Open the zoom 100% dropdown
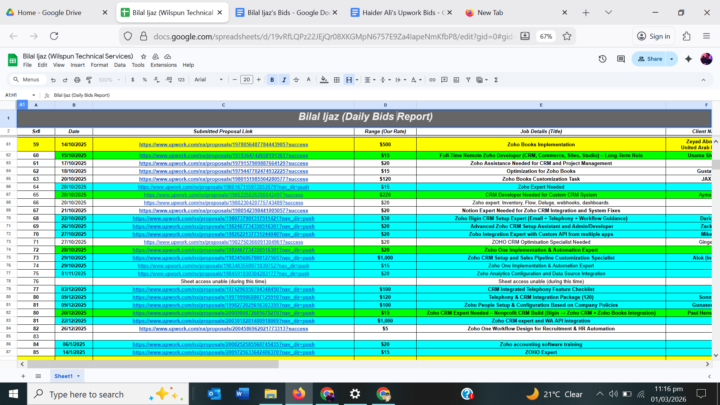Viewport: 720px width, 405px height. coord(109,80)
